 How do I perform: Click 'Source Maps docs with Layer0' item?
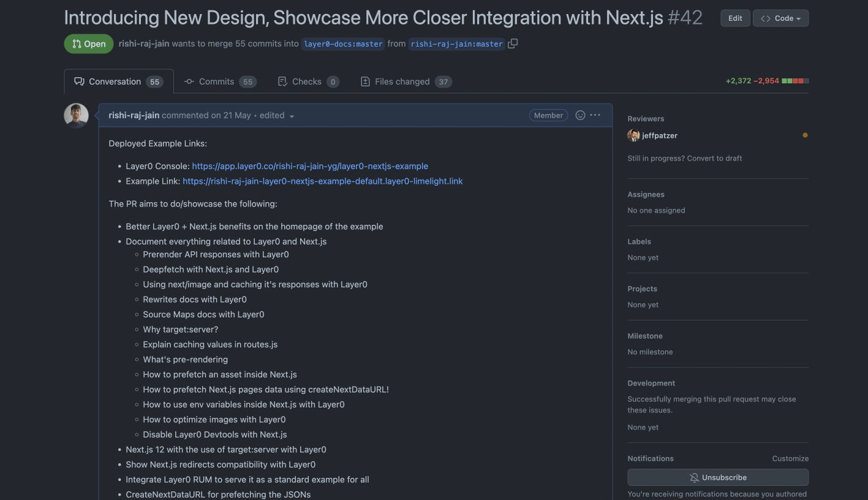point(203,314)
